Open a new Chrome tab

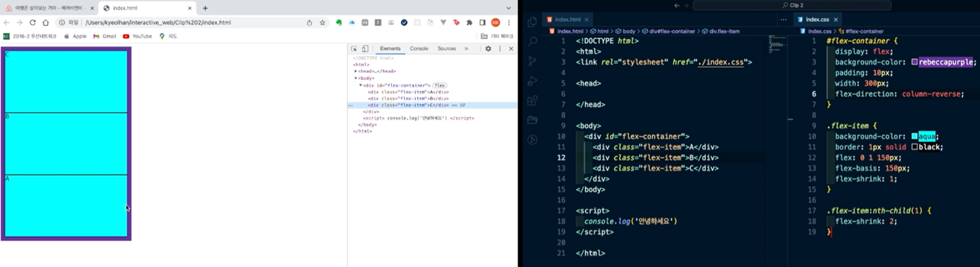coord(205,8)
